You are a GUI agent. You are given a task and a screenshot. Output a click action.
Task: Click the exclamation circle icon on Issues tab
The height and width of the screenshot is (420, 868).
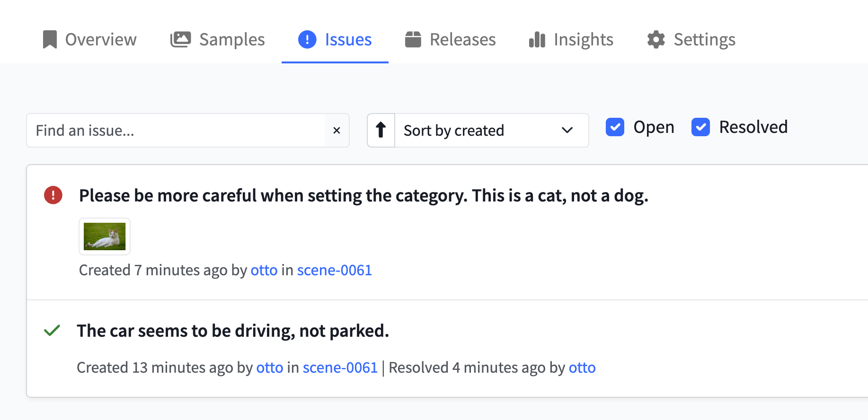307,40
